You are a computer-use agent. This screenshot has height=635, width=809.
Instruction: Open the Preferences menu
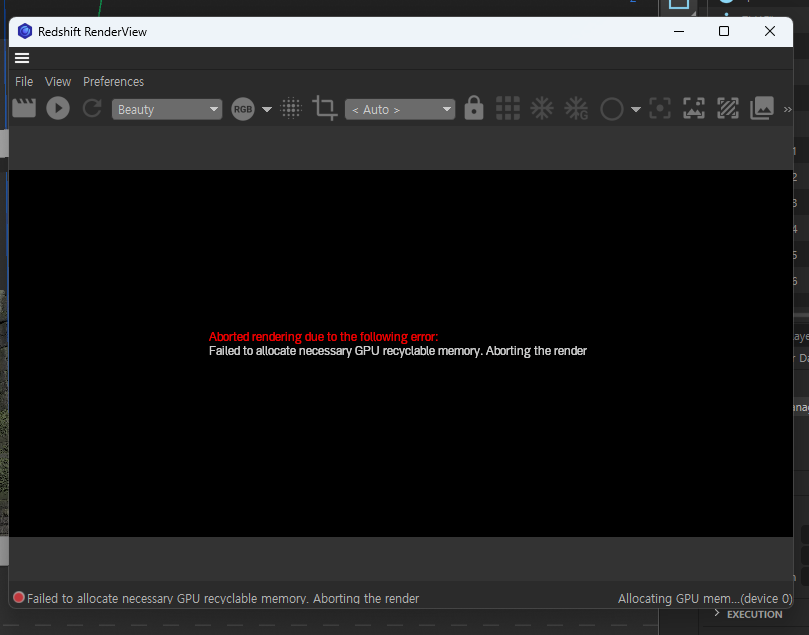(114, 82)
